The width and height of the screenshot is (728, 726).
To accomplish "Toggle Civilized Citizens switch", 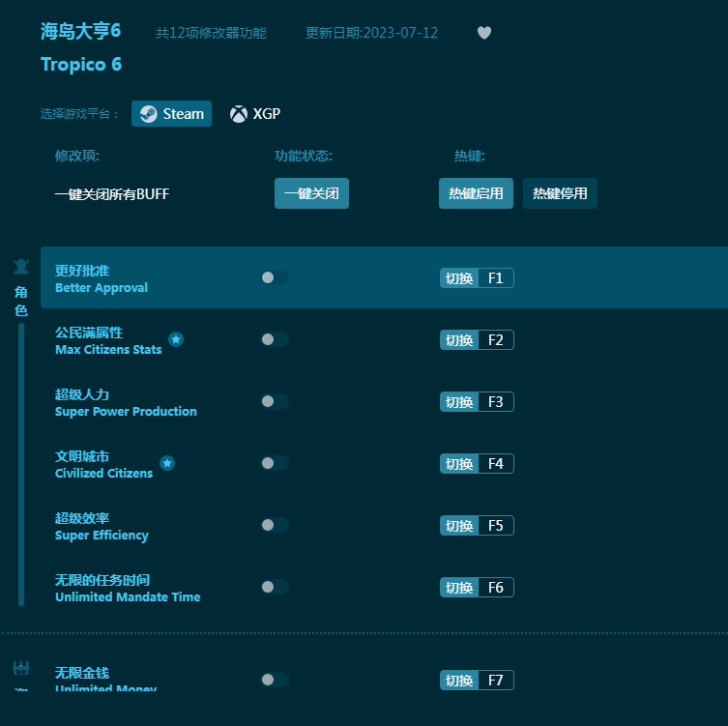I will click(x=275, y=463).
